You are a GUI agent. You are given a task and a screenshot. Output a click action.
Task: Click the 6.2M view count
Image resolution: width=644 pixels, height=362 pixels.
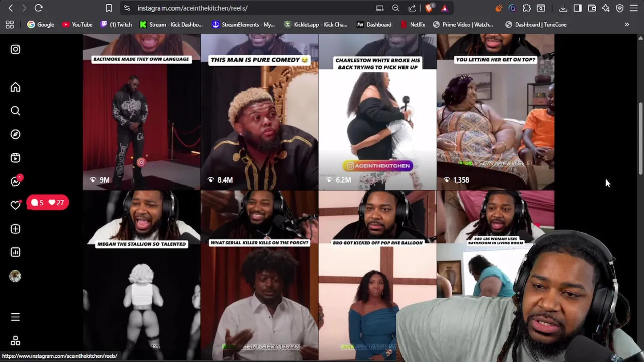[x=338, y=180]
